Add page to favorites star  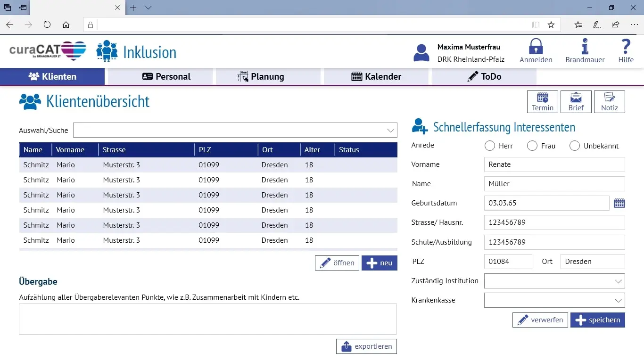[551, 25]
